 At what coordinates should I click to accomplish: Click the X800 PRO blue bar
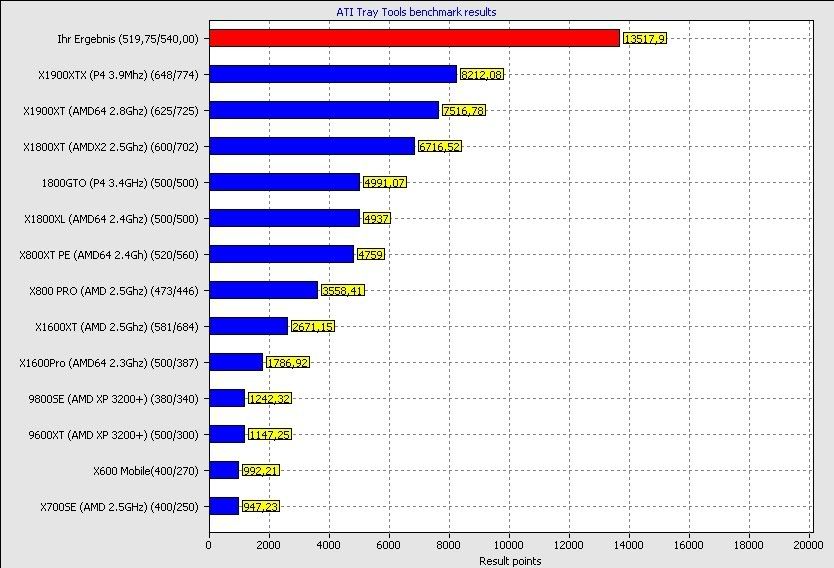pyautogui.click(x=264, y=290)
